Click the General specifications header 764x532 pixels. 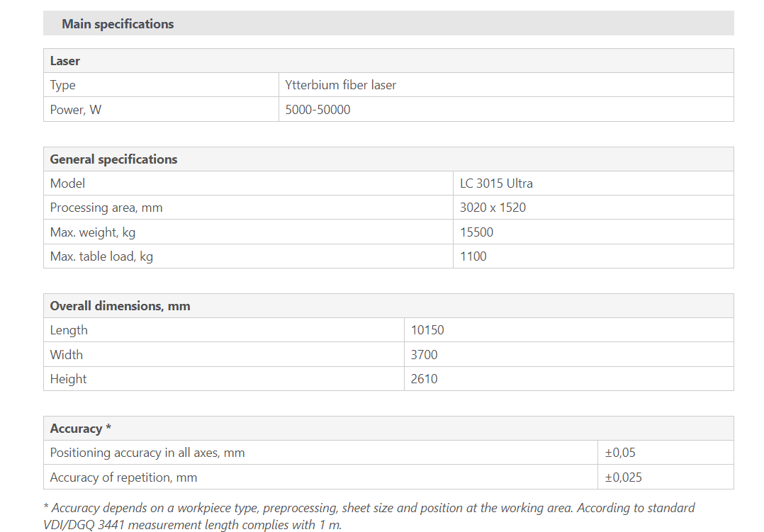(x=113, y=159)
